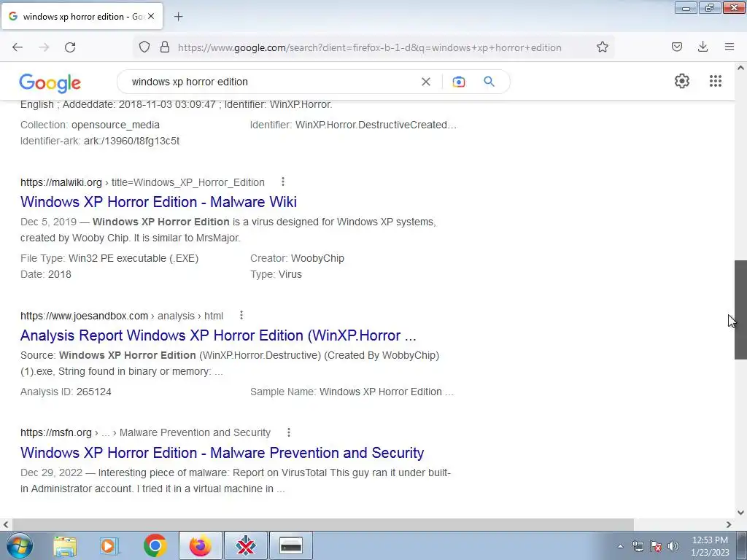Click the magnifier search button
This screenshot has width=747, height=560.
[x=489, y=82]
